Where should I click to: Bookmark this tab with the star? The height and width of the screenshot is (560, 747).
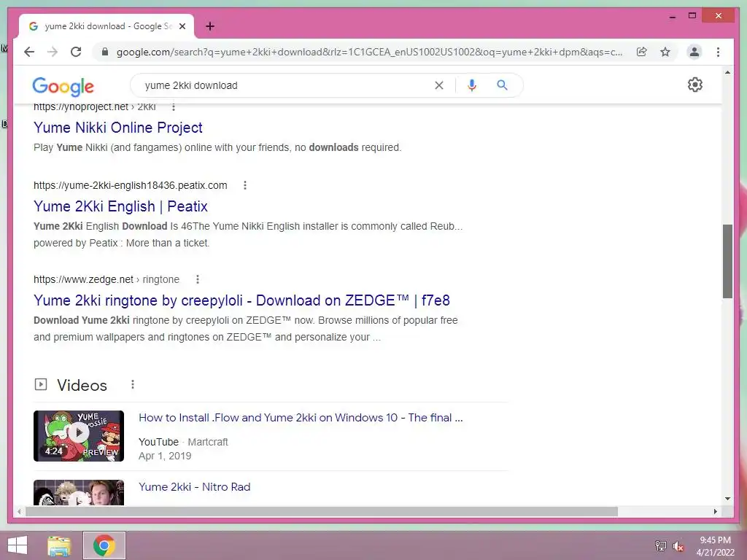click(665, 52)
